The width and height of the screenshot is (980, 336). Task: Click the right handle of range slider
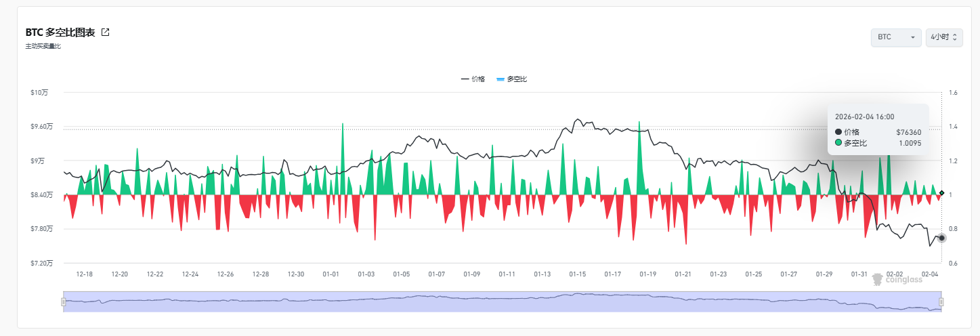(x=941, y=301)
